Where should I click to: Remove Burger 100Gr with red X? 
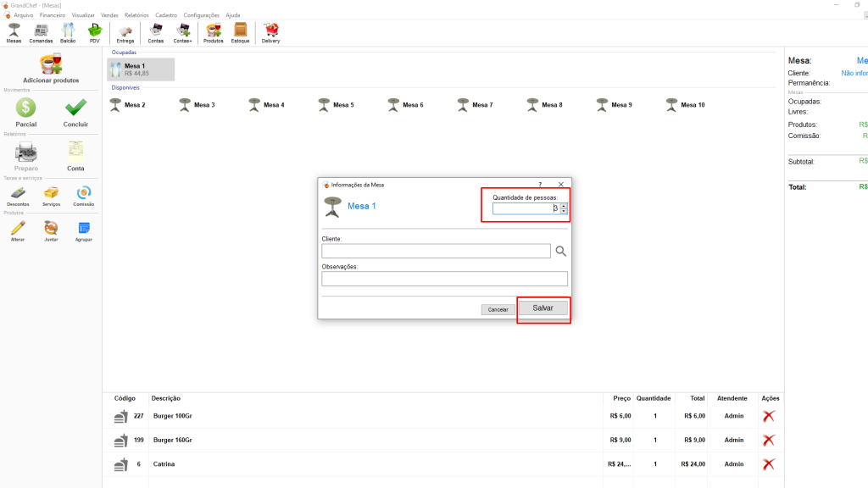[x=769, y=416]
